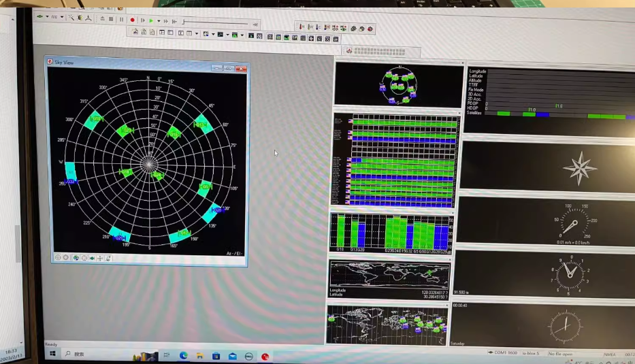Select satellite G10 in the Sky View plot

(x=97, y=118)
